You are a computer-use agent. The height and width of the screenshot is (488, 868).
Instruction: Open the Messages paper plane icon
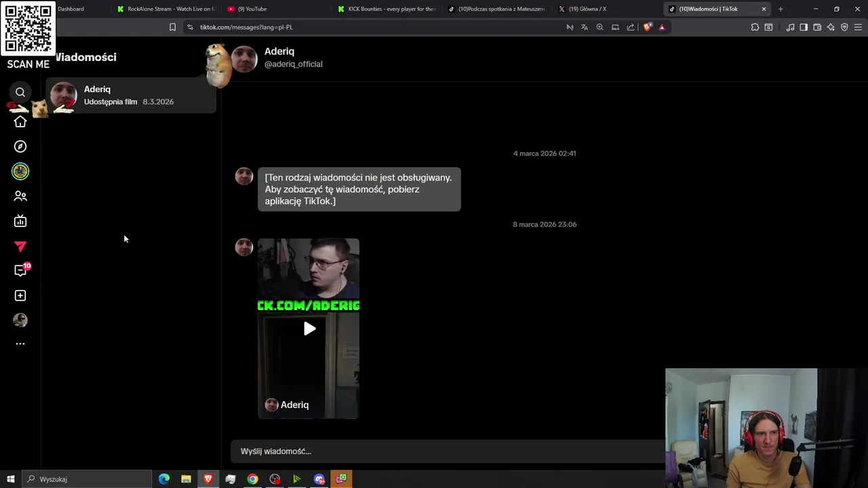tap(20, 246)
